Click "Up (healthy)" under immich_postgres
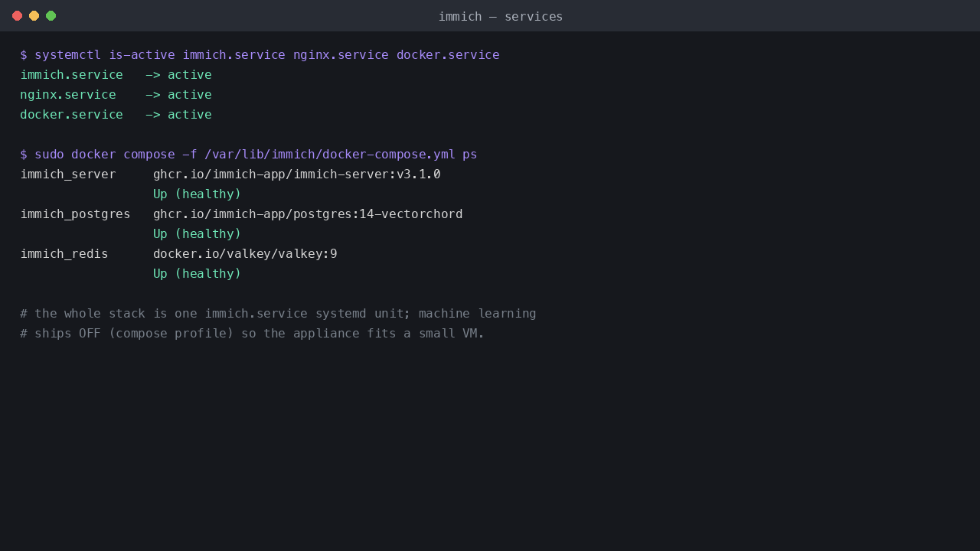The image size is (980, 551). point(198,234)
